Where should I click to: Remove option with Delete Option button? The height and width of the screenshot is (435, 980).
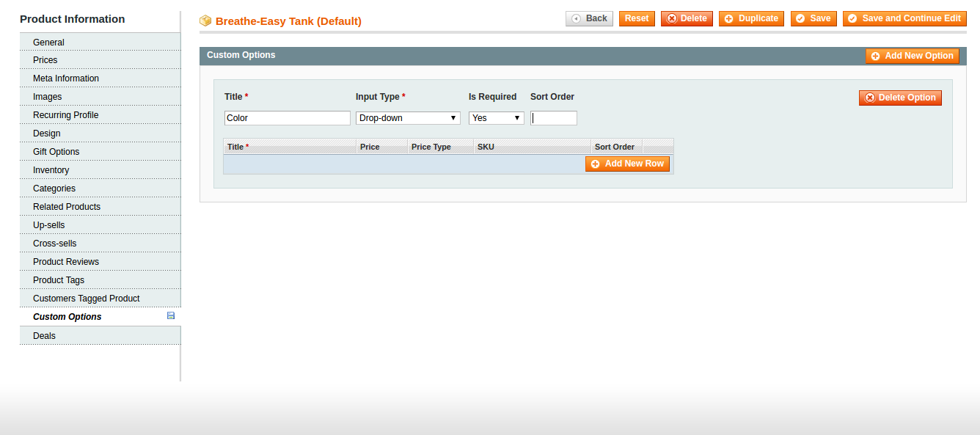tap(899, 98)
